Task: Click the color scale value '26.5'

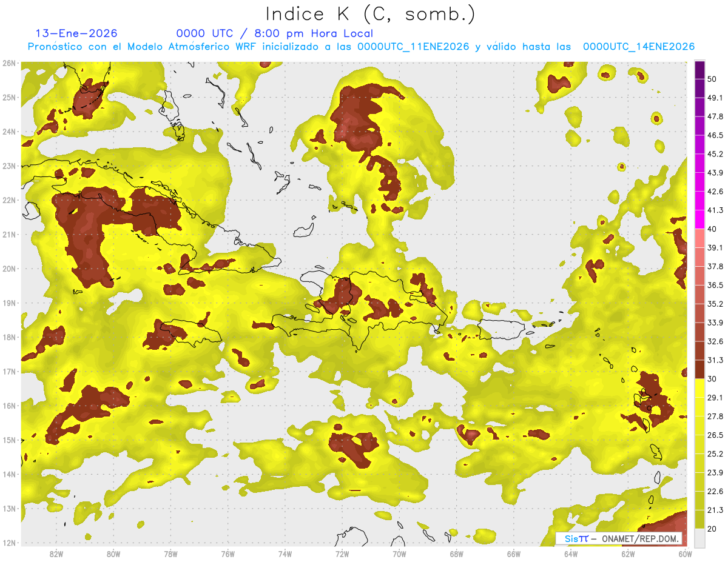Action: pyautogui.click(x=715, y=435)
